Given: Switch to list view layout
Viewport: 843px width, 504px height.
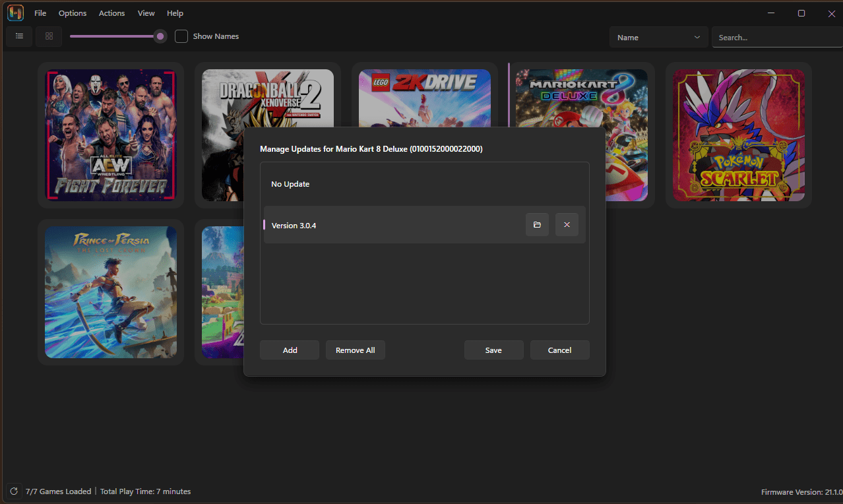Looking at the screenshot, I should (18, 36).
